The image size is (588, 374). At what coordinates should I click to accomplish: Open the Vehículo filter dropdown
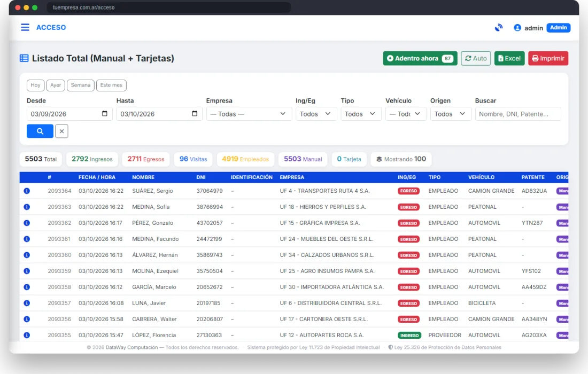[406, 114]
